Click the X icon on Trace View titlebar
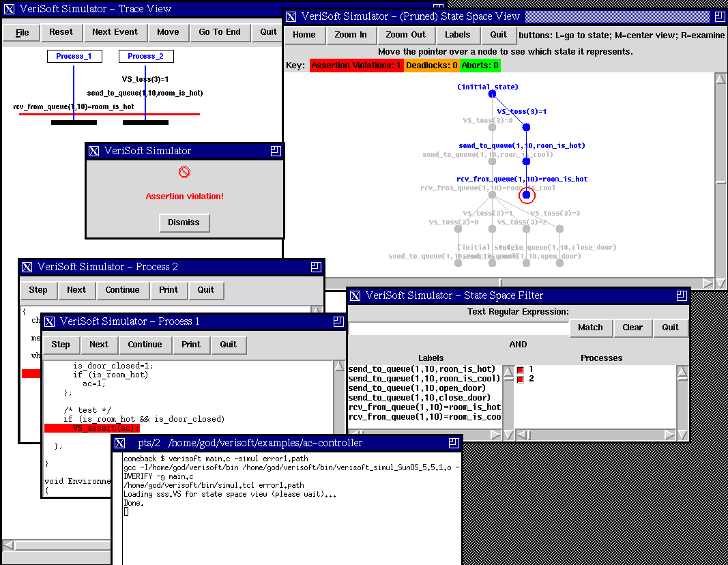 point(10,10)
